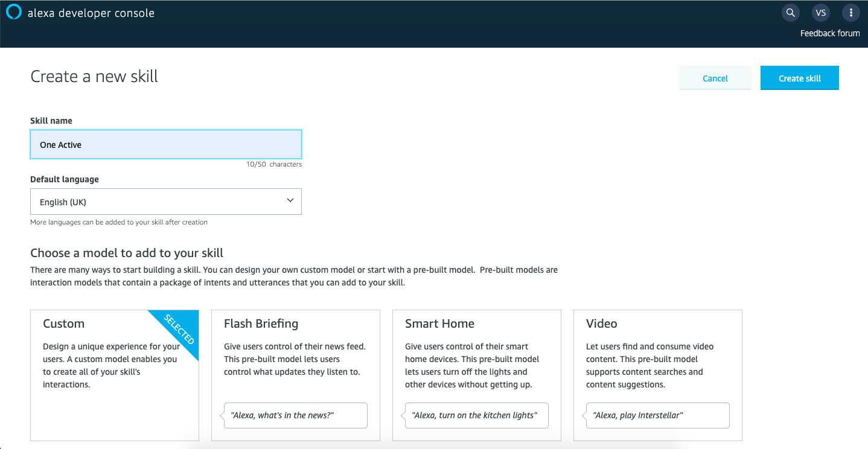Open the VS user account avatar
This screenshot has width=868, height=449.
(x=820, y=13)
